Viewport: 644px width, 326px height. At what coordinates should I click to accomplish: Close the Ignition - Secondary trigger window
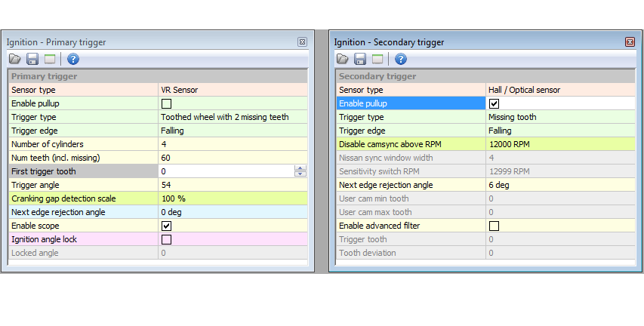tap(630, 42)
